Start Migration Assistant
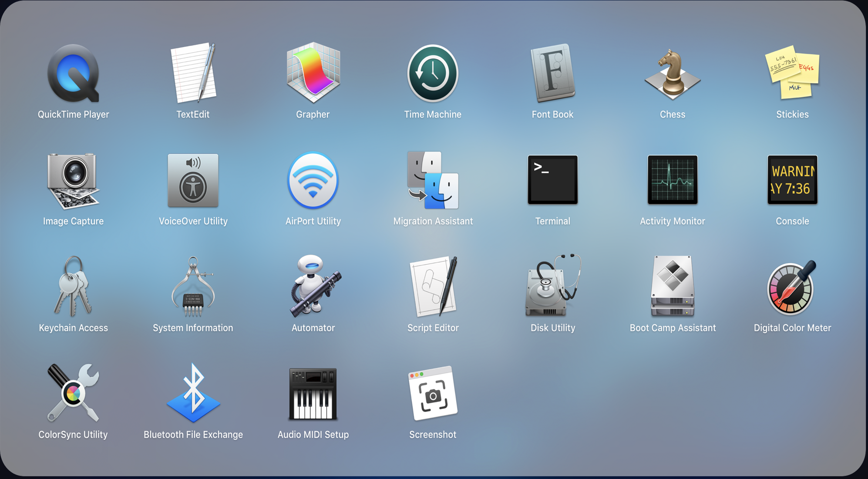Viewport: 868px width, 479px height. [x=433, y=180]
